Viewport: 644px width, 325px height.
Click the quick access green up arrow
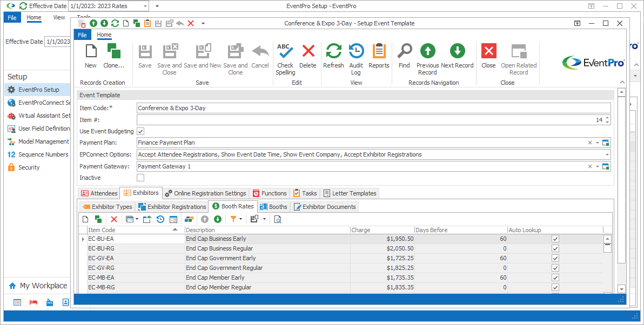point(93,23)
